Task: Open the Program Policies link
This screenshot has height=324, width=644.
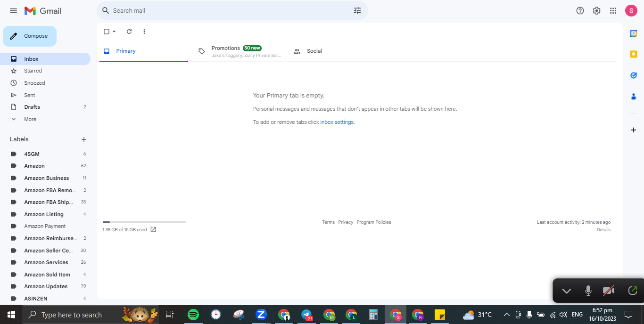Action: (x=374, y=222)
